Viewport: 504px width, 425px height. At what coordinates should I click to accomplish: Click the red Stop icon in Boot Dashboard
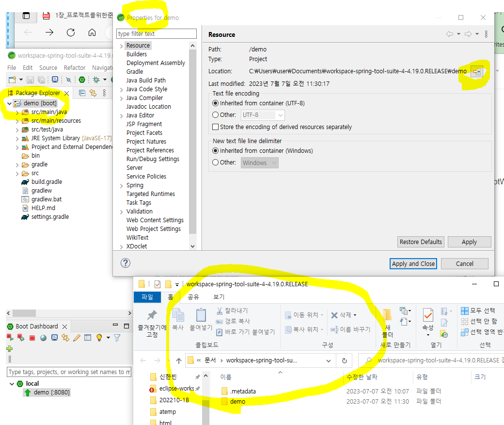tap(32, 338)
